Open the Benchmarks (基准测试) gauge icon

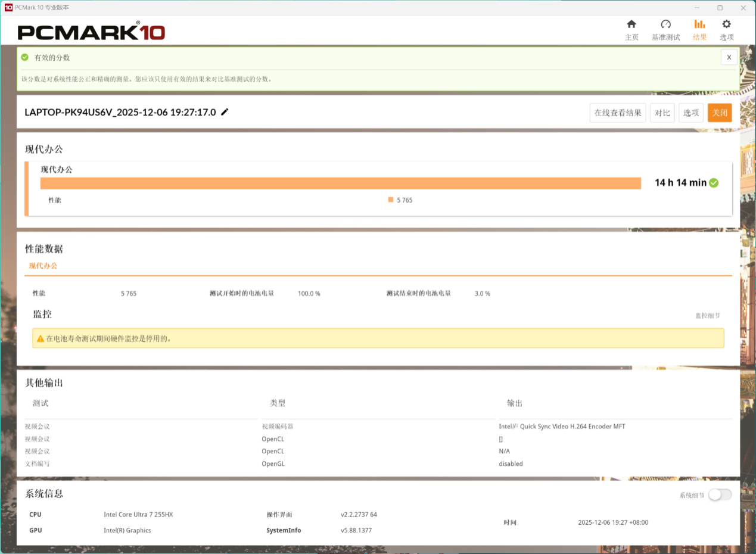665,24
